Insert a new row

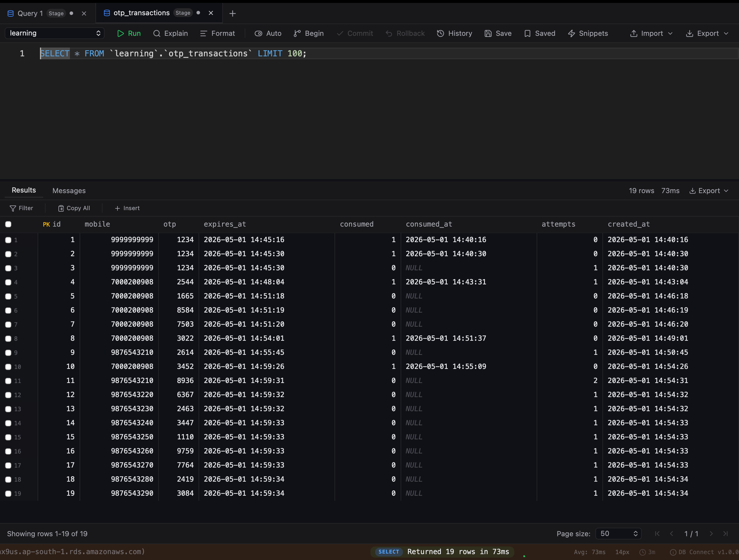click(127, 208)
